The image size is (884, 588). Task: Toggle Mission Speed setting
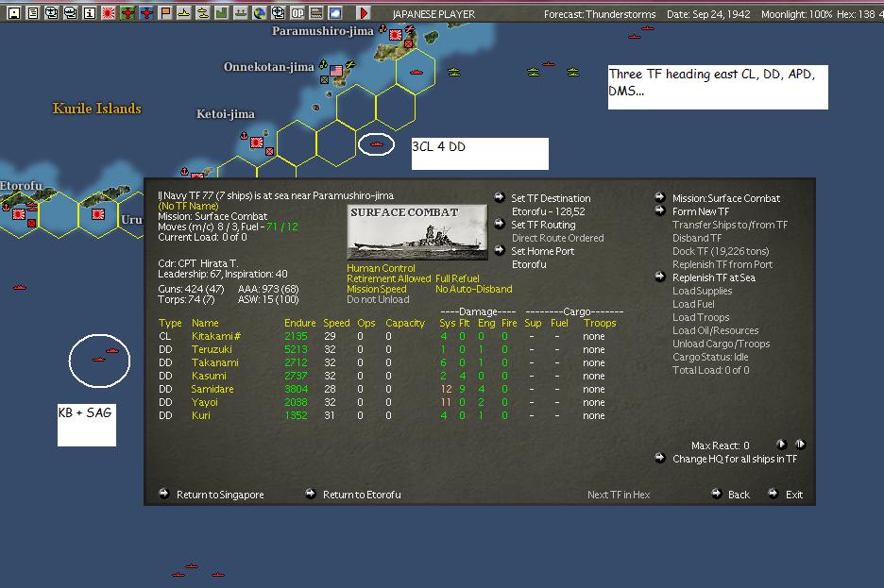point(376,289)
